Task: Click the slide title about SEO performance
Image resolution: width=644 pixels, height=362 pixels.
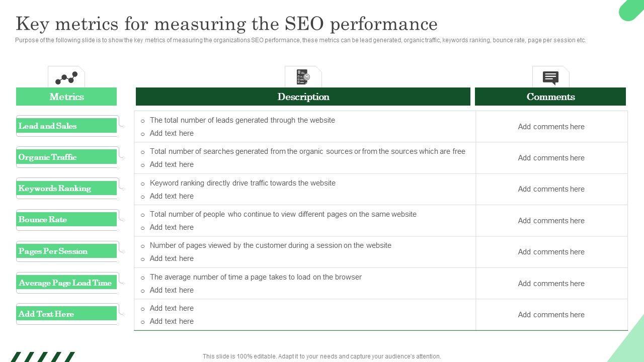Action: [226, 24]
